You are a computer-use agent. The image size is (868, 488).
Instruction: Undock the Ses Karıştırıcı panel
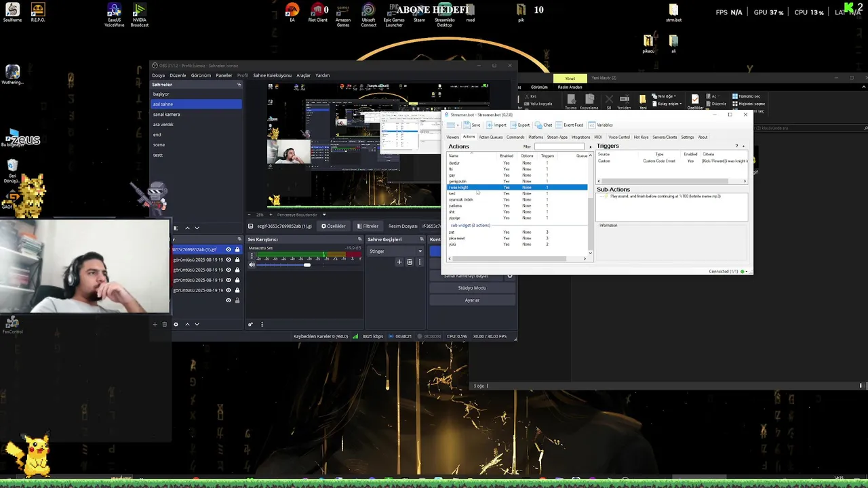pos(359,239)
